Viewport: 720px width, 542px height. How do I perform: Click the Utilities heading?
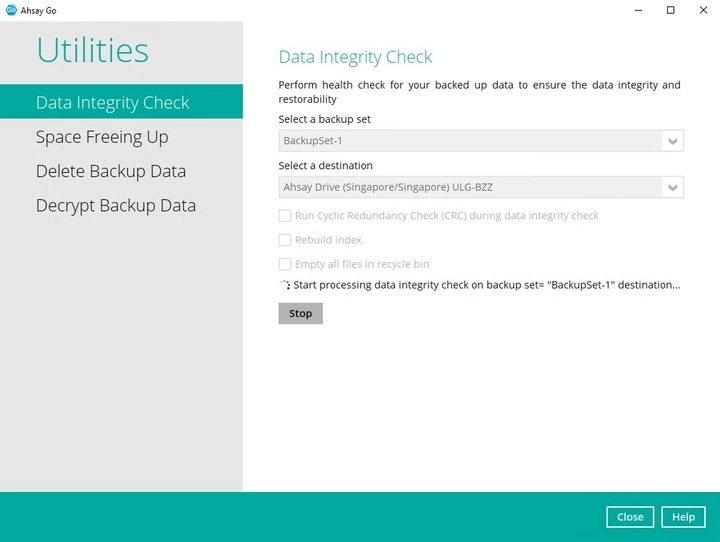point(93,50)
